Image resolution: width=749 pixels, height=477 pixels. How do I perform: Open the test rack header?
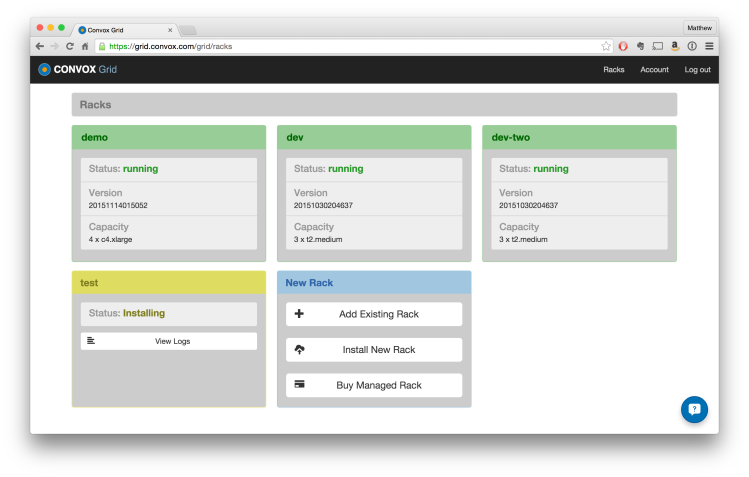(169, 283)
